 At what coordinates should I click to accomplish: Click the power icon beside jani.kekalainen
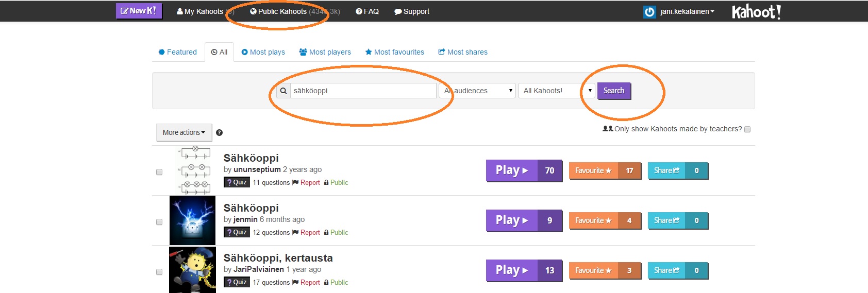click(649, 12)
